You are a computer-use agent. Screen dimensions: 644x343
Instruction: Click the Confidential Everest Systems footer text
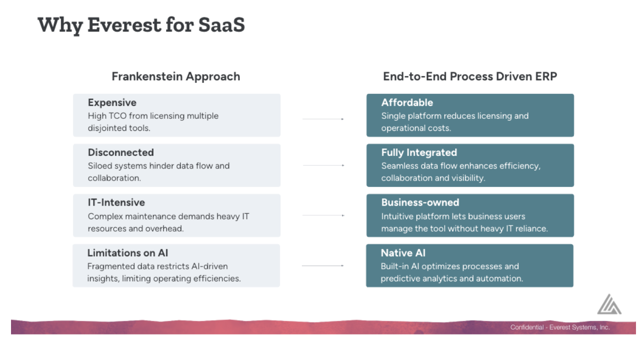point(560,327)
